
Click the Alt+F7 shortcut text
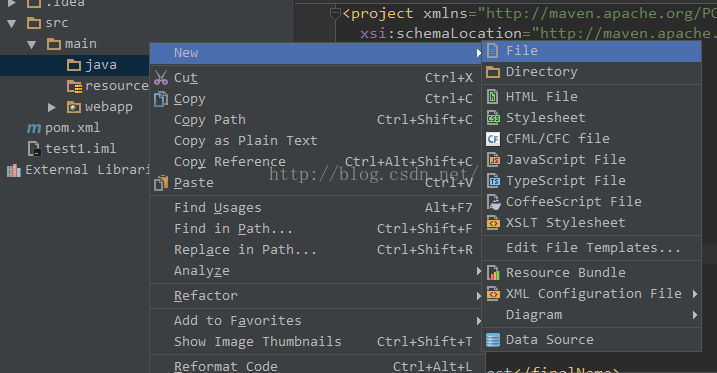(449, 208)
